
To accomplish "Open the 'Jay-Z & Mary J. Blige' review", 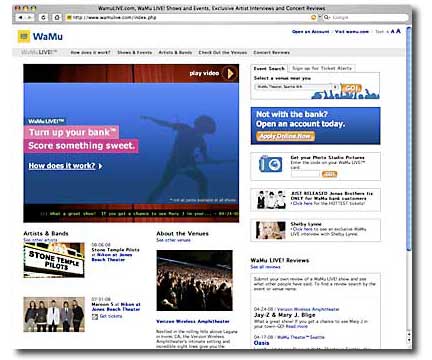I will (x=284, y=315).
